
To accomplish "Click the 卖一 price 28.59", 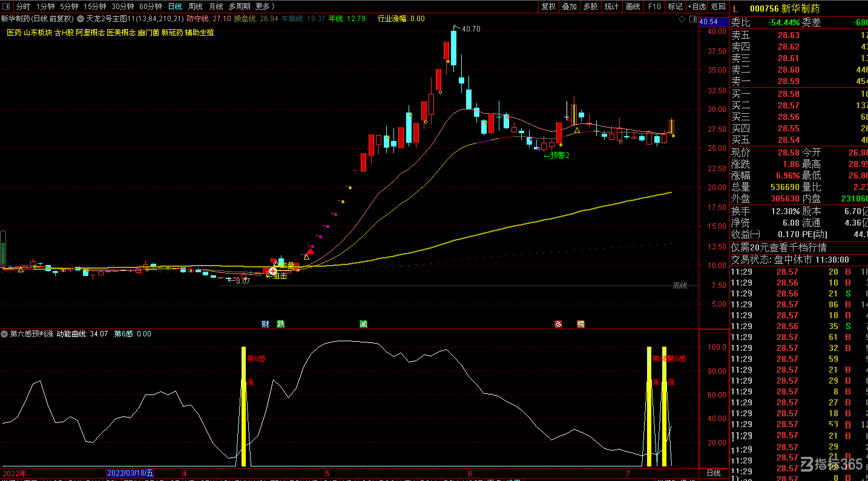I will pos(788,81).
